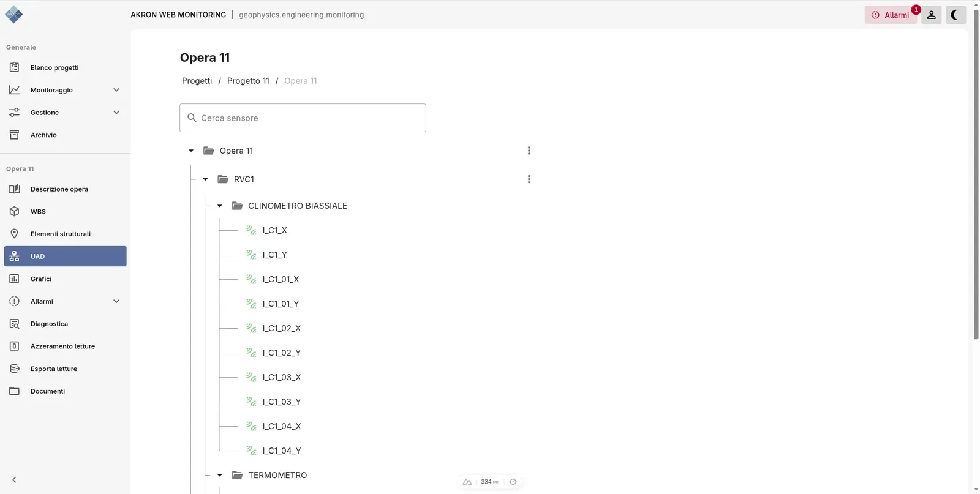This screenshot has height=494, width=980.
Task: Select sensor I_C1_X
Action: [x=274, y=230]
